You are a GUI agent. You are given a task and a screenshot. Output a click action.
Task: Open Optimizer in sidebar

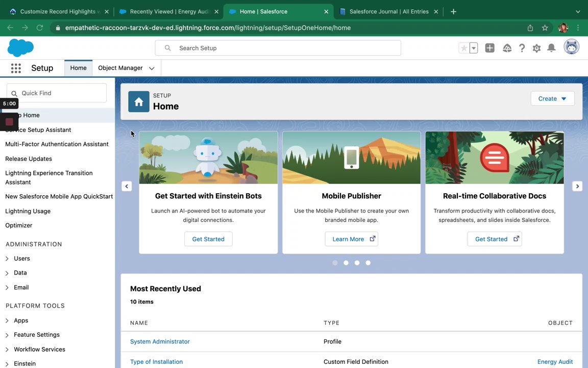point(19,225)
